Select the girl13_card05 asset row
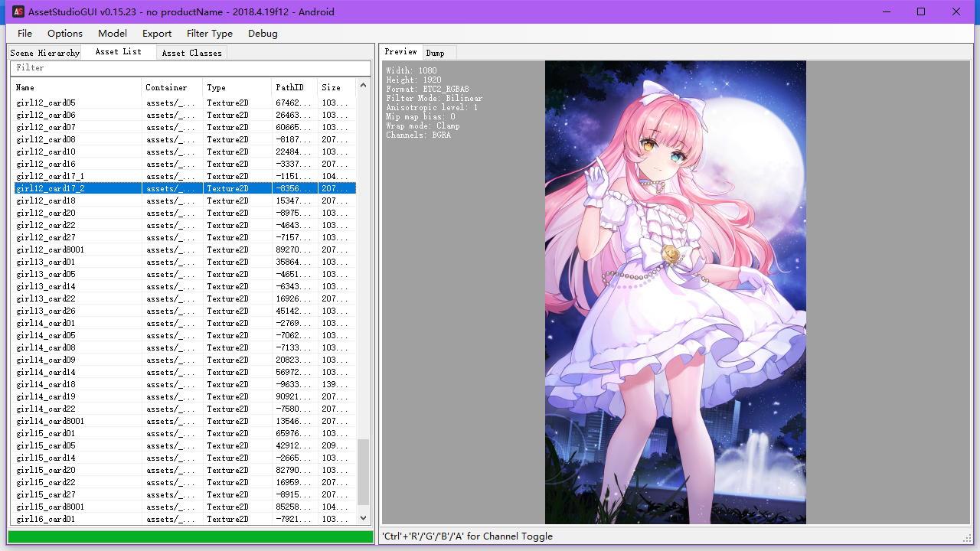980x551 pixels. [x=184, y=274]
